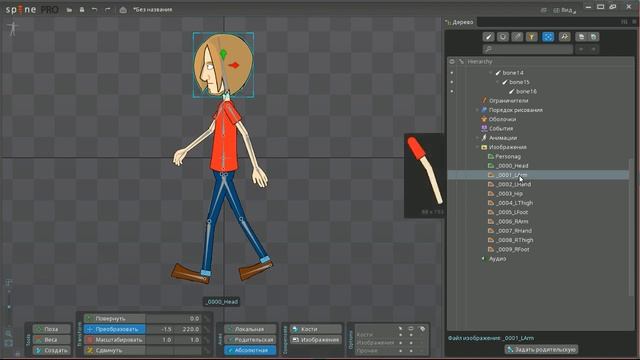The width and height of the screenshot is (640, 360).
Task: Click the next search result arrow
Action: (593, 49)
